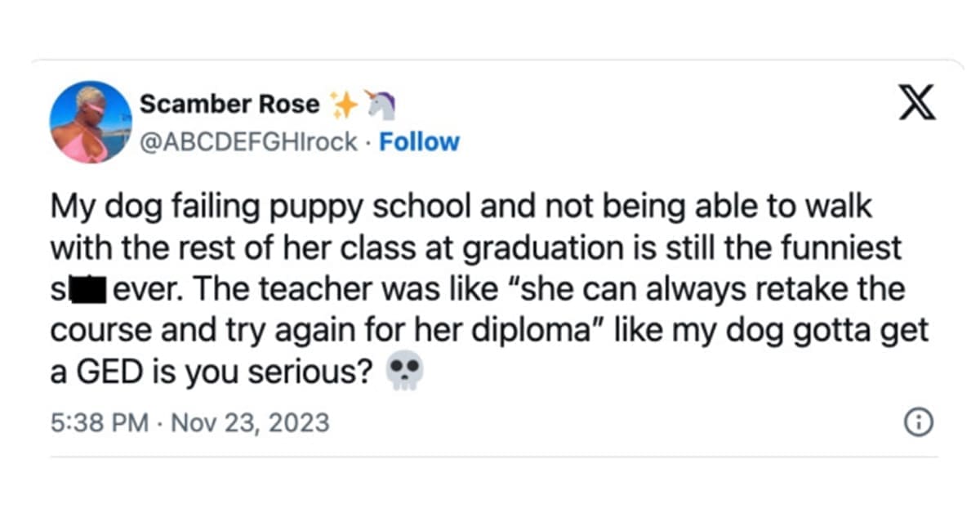Screen dimensions: 980x513
Task: Click the X logo icon
Action: tap(916, 102)
